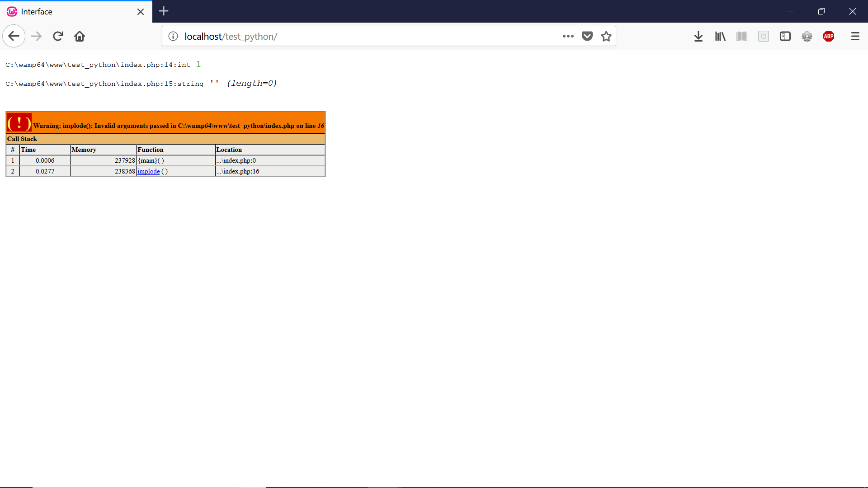Click the address bar URL field

[x=362, y=36]
